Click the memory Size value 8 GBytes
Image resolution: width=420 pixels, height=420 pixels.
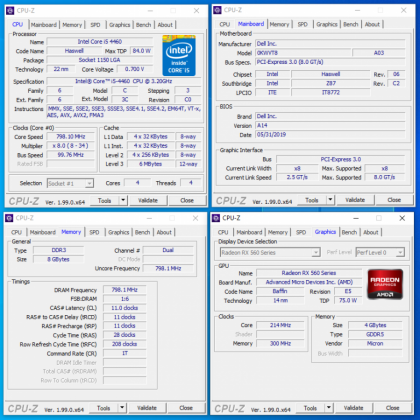[x=59, y=259]
